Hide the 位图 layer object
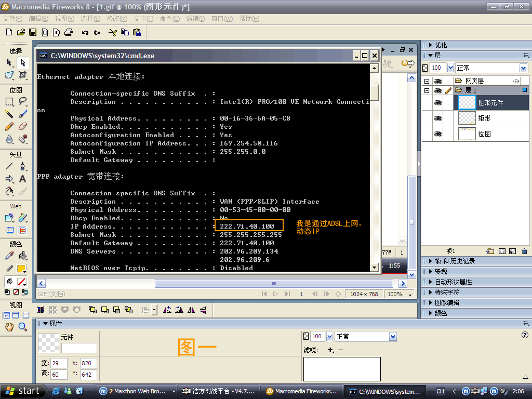The width and height of the screenshot is (532, 399). click(x=437, y=134)
